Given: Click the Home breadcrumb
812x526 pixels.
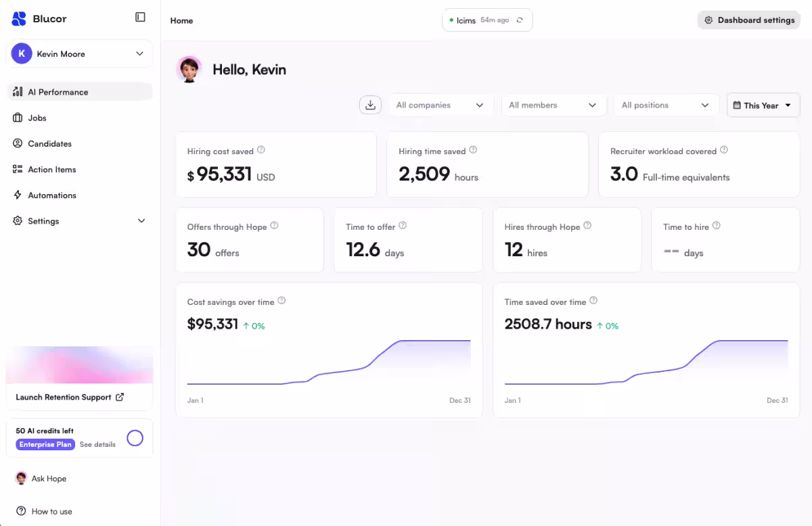Looking at the screenshot, I should click(181, 21).
